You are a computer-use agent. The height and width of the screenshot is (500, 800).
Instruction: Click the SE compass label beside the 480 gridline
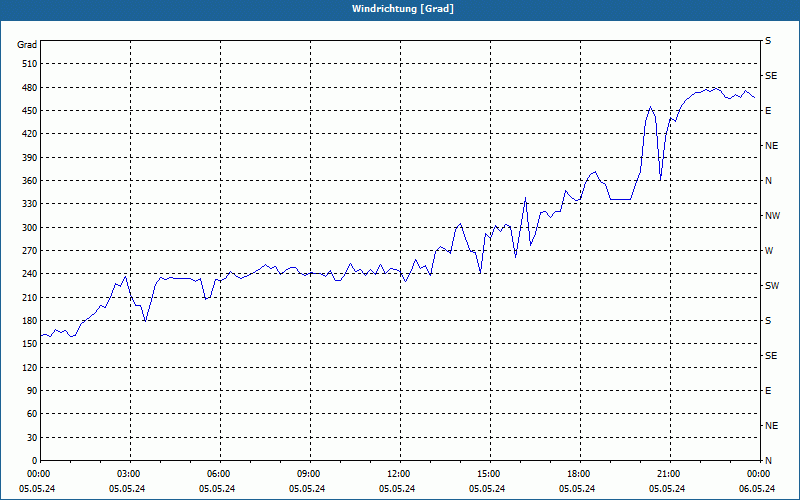pos(771,76)
